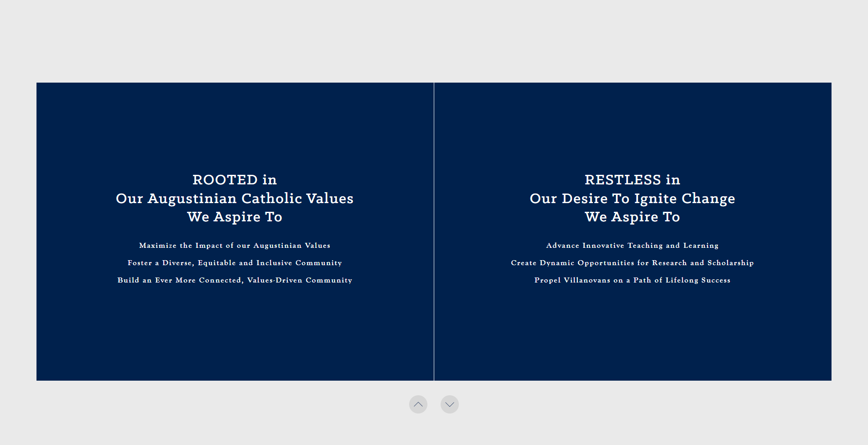Open 'Maximize the Impact of our Augustinian Values'
868x445 pixels.
(234, 246)
